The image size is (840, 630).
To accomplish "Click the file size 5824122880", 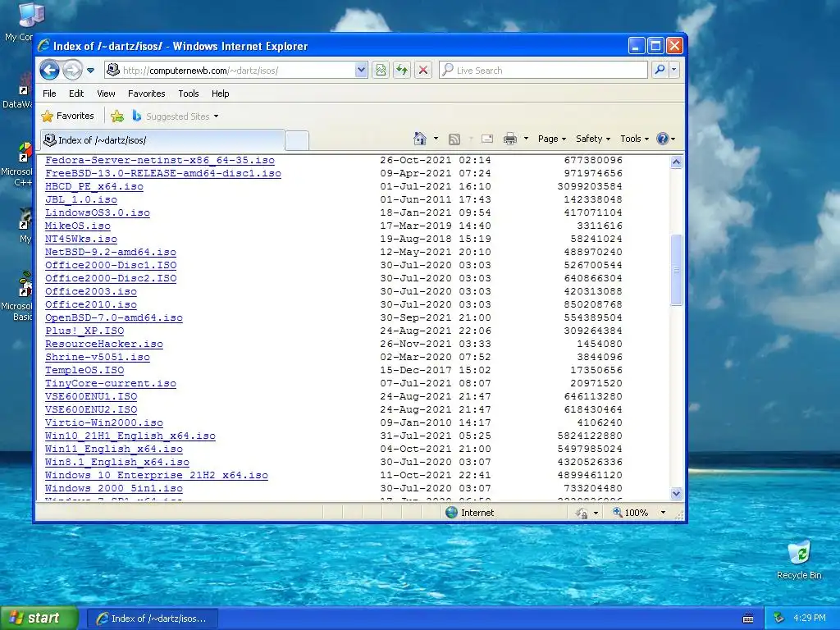I will click(590, 436).
